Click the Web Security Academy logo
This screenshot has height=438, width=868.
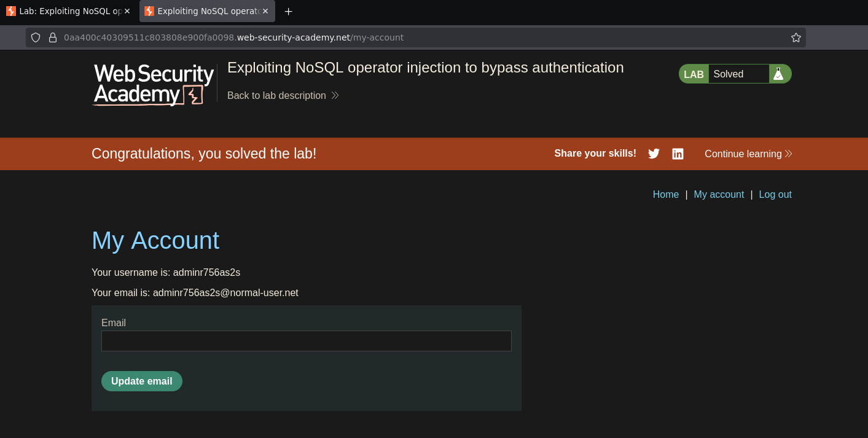[153, 84]
